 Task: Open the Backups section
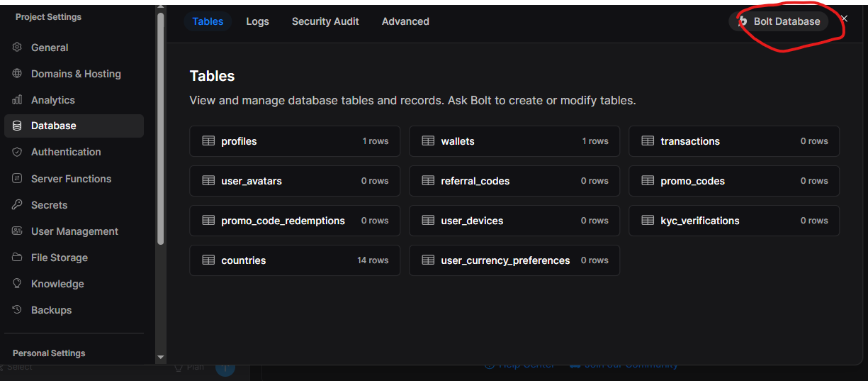pos(51,310)
